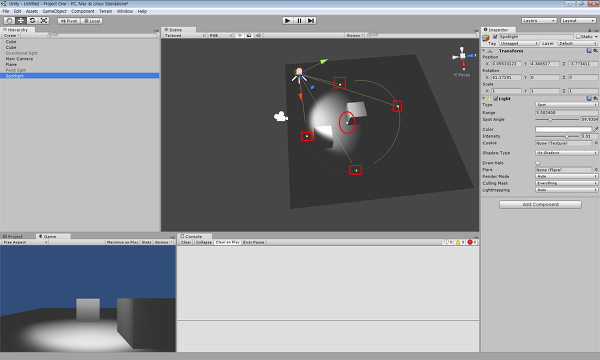Select the Hand tool in toolbar

pyautogui.click(x=9, y=21)
